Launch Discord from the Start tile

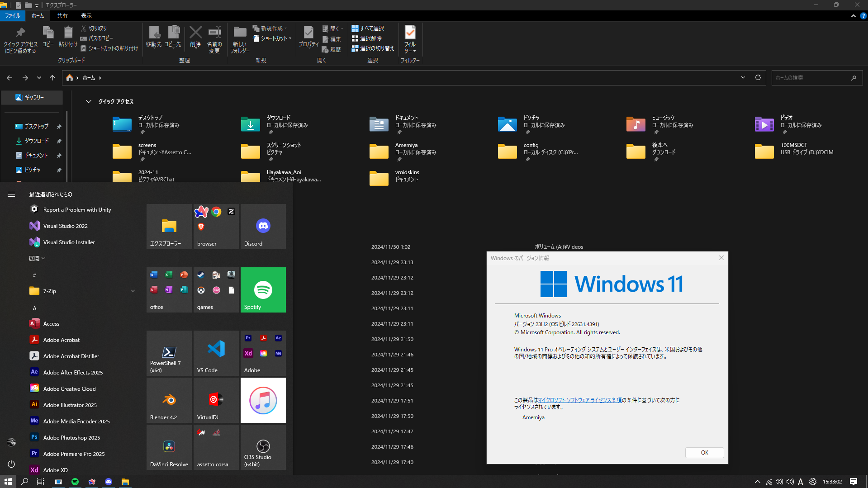tap(263, 227)
